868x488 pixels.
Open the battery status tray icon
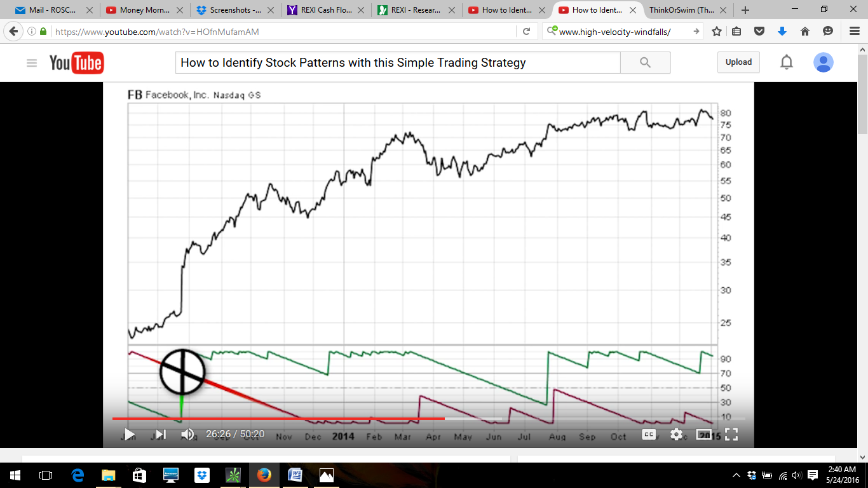tap(767, 475)
